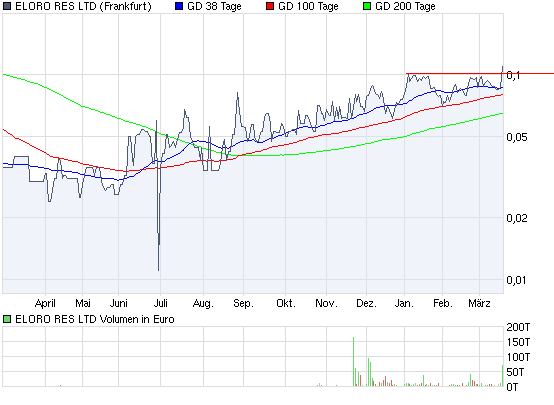Click the 'April' axis label
Image resolution: width=554 pixels, height=405 pixels.
point(45,303)
